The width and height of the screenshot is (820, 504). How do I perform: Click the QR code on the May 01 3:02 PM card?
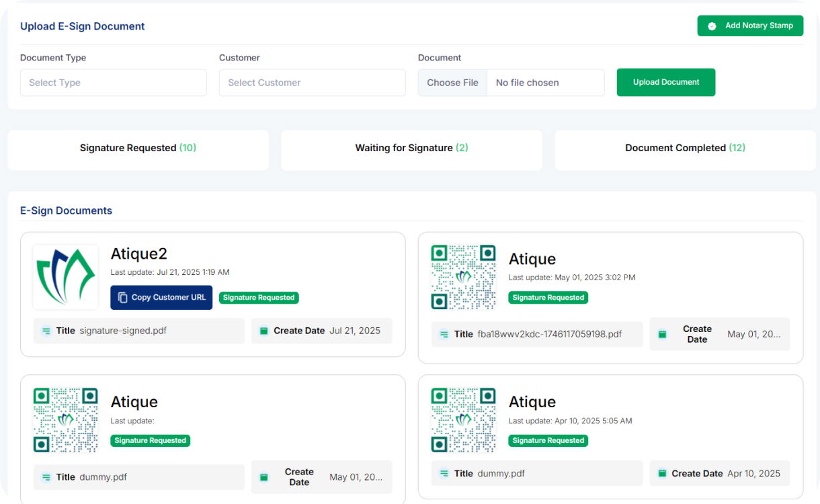tap(463, 277)
